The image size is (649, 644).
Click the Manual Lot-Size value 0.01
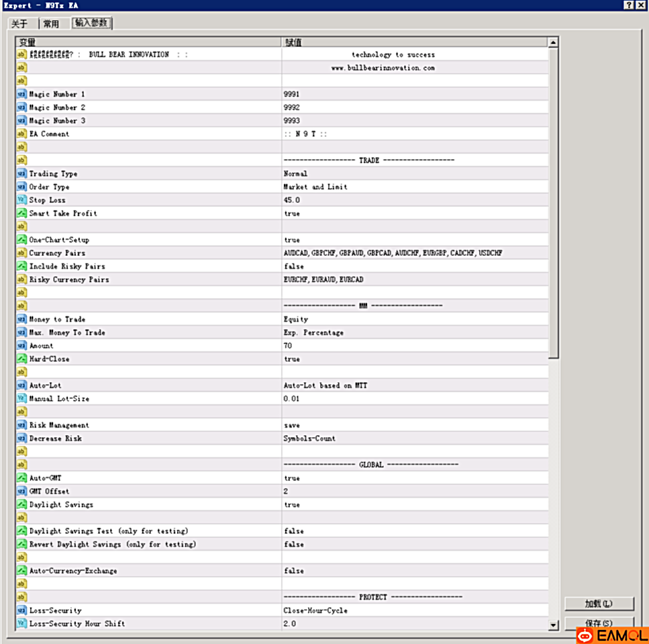[291, 398]
